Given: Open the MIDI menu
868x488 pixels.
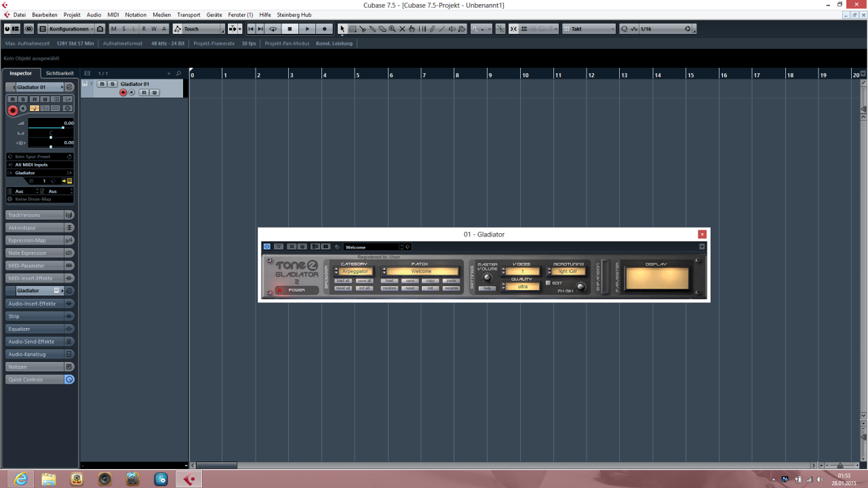Looking at the screenshot, I should click(113, 14).
